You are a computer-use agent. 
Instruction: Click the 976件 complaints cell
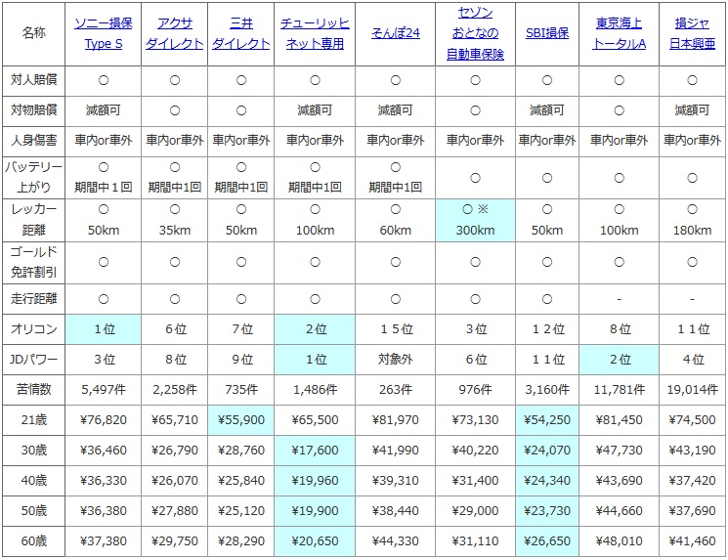(x=476, y=390)
